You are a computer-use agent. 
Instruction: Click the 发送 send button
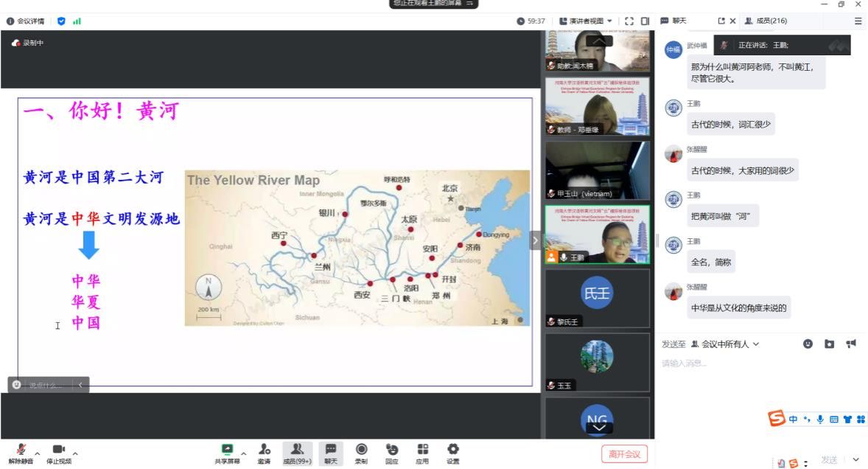[x=829, y=460]
